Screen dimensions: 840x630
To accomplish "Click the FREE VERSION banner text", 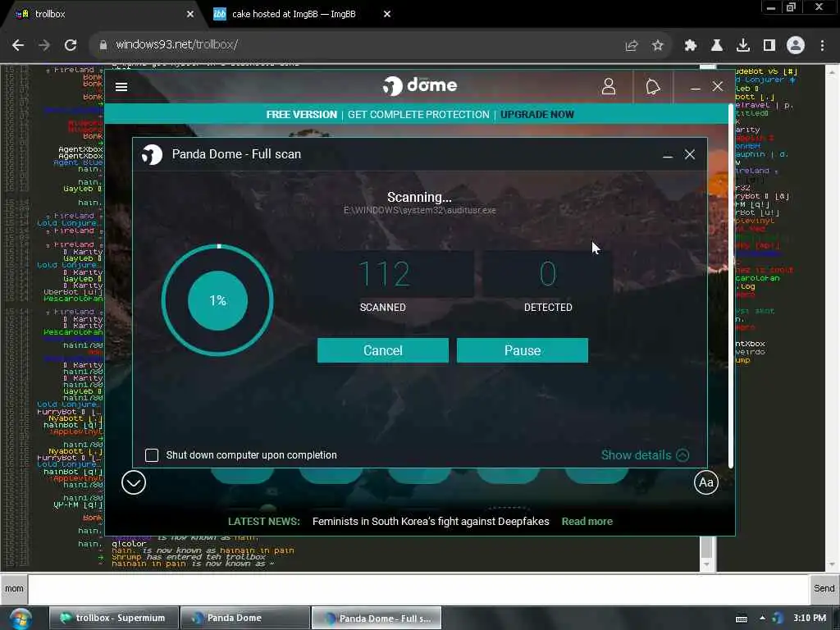I will coord(302,115).
